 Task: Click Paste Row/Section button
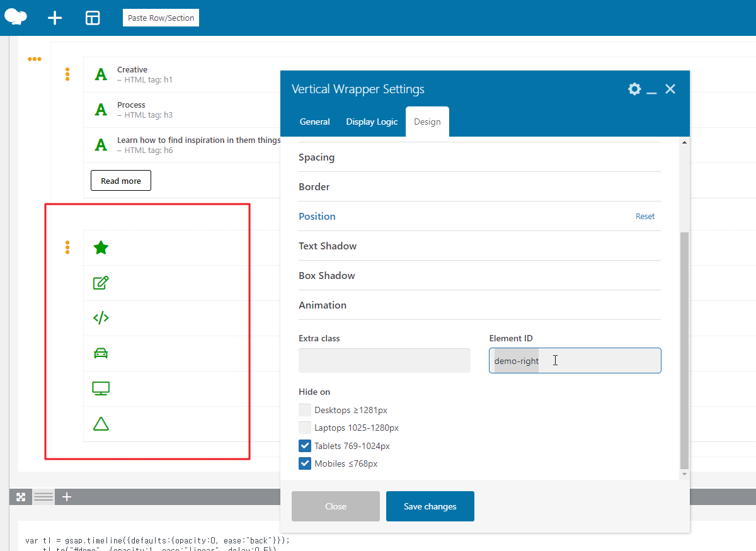click(x=161, y=18)
